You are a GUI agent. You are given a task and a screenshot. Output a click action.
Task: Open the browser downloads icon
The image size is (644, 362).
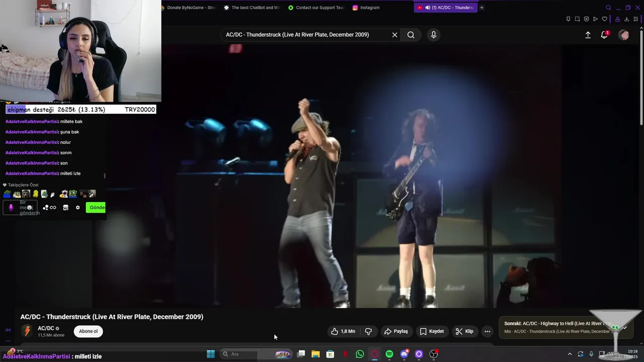[626, 19]
